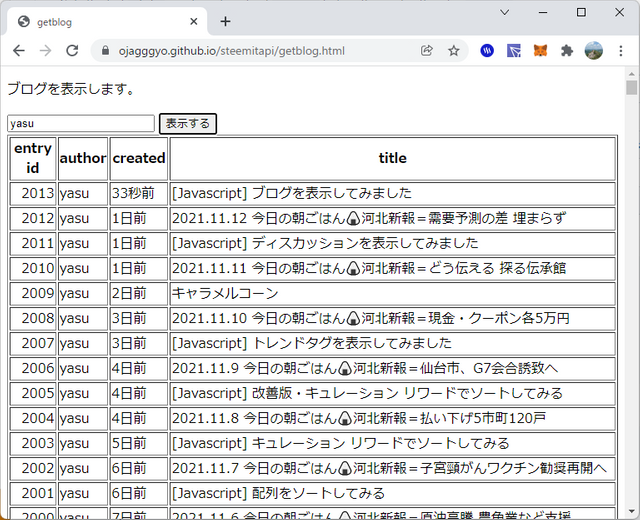Click author 'yasu' in row 2013
The height and width of the screenshot is (520, 640).
tap(83, 193)
